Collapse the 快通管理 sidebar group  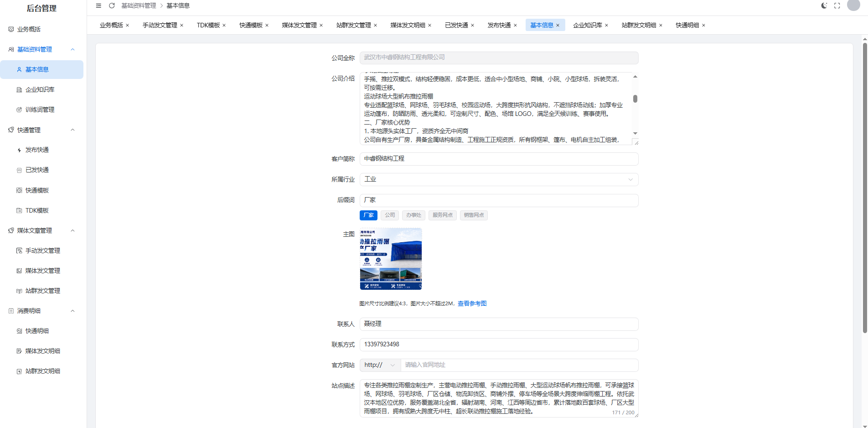pos(41,130)
